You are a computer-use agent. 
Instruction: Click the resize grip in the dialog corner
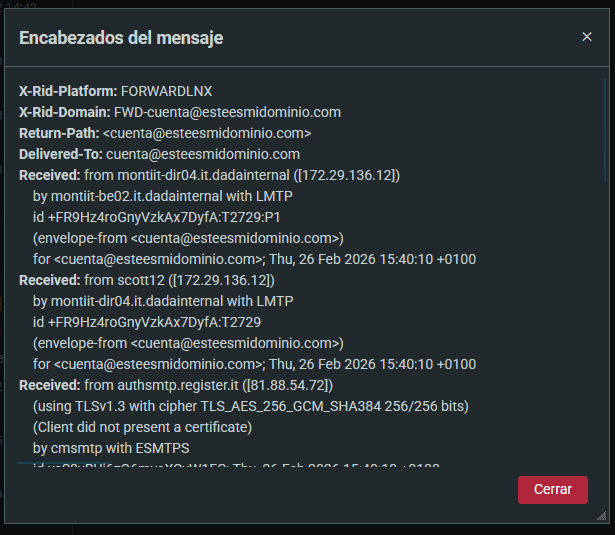pos(601,515)
